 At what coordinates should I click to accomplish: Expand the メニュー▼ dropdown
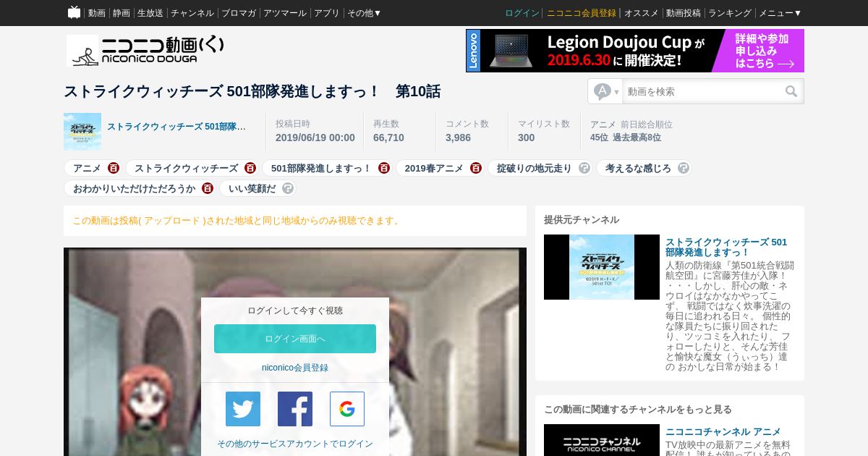coord(780,13)
